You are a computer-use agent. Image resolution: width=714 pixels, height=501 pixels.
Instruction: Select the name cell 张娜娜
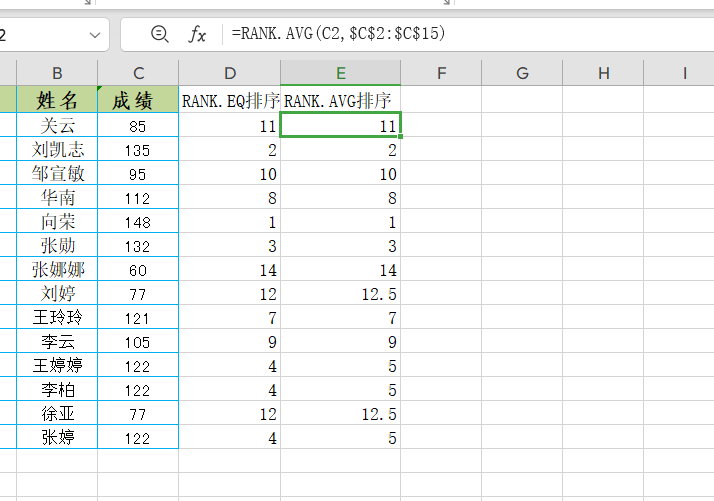57,269
